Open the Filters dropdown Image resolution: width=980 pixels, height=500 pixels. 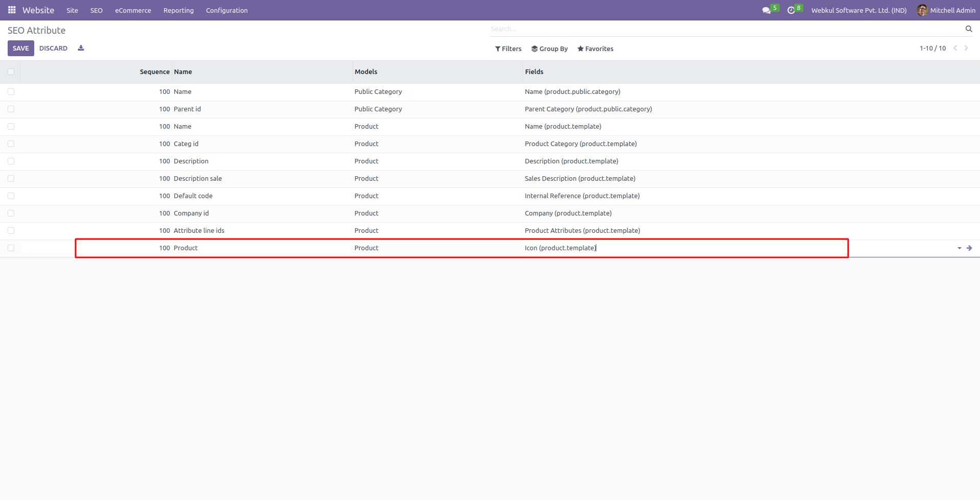click(508, 49)
